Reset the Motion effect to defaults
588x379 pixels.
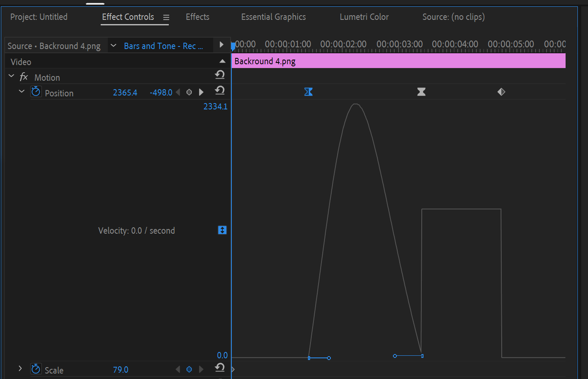[220, 75]
